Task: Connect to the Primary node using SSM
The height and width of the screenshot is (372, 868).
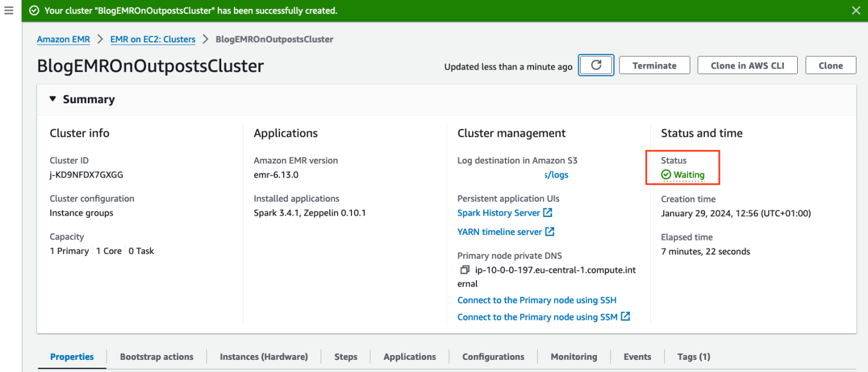Action: (543, 317)
